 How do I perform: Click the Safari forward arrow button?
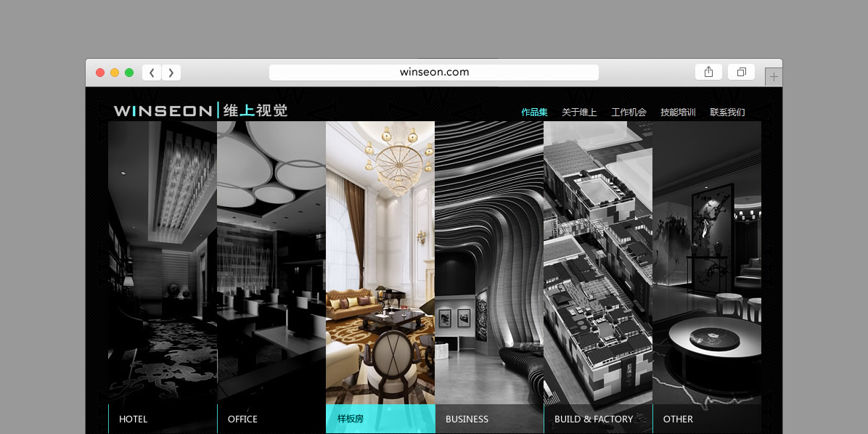171,73
